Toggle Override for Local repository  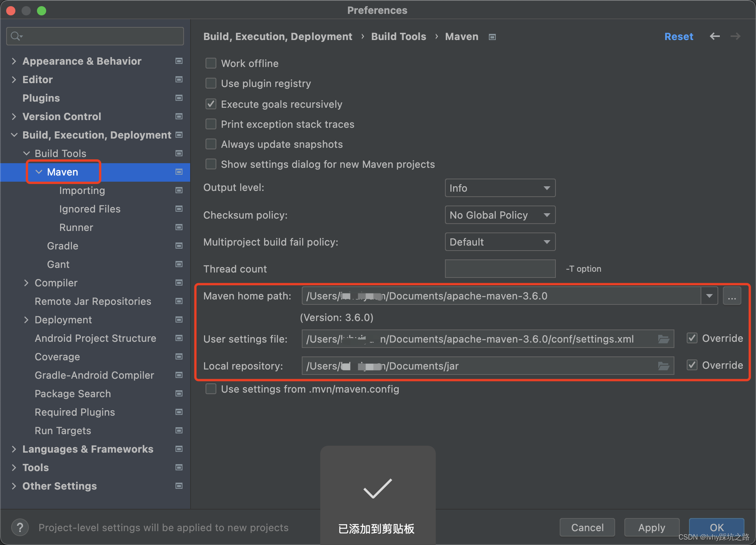692,365
